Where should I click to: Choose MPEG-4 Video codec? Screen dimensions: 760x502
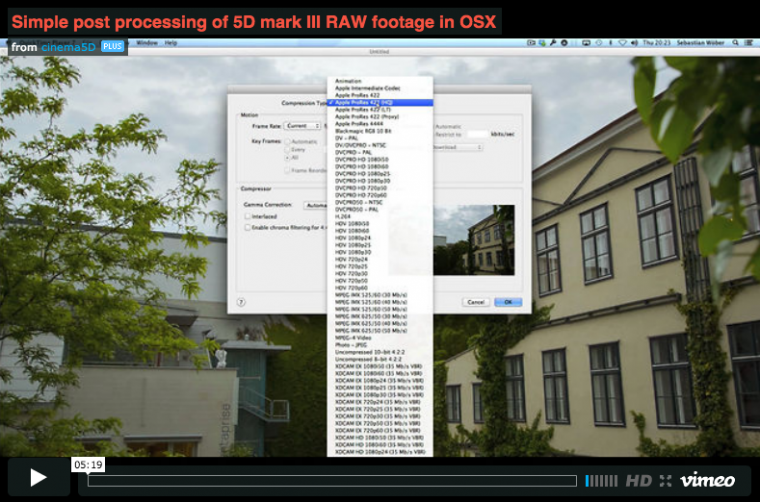pyautogui.click(x=380, y=338)
